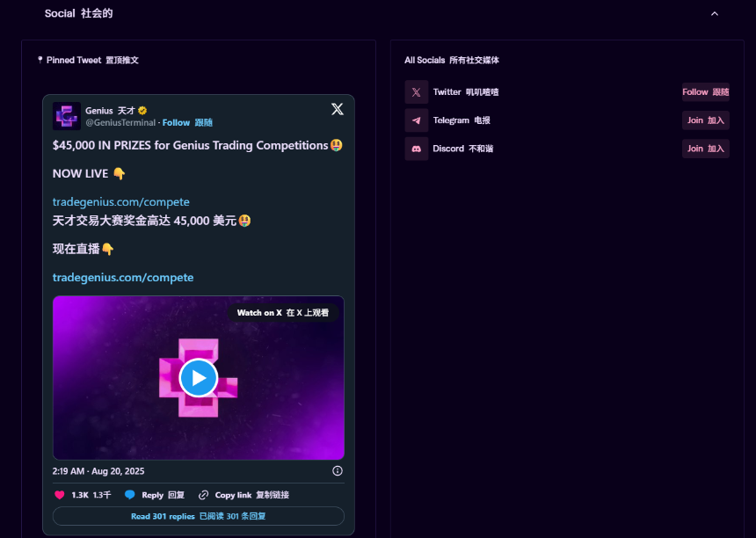Collapse the Social section chevron
Image resolution: width=756 pixels, height=538 pixels.
coord(714,14)
